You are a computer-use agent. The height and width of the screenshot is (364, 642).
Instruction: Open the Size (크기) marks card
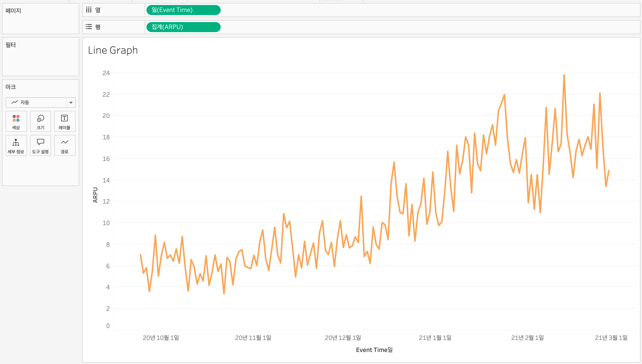pos(41,122)
